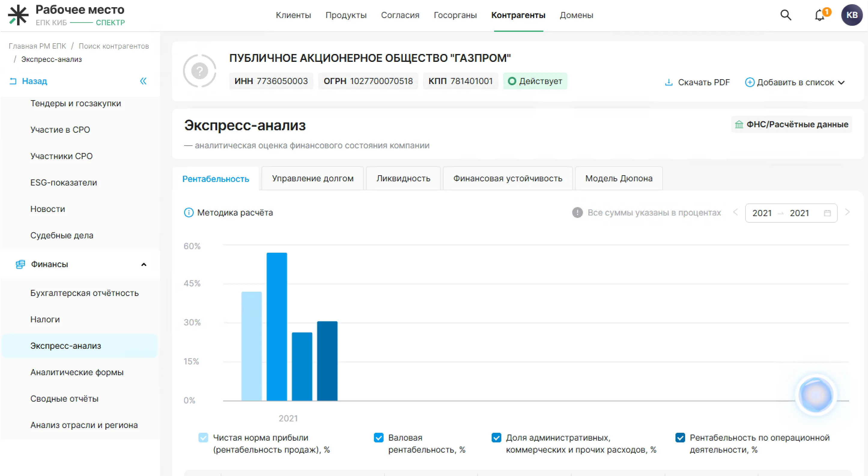Click the light-blue Чистая норма bar
The image size is (868, 476).
click(251, 346)
